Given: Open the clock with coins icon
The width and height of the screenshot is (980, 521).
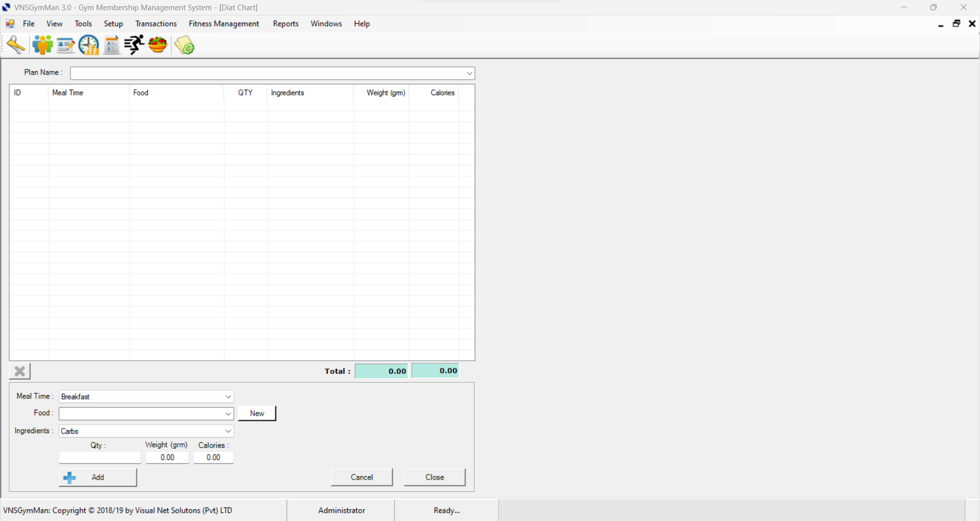Looking at the screenshot, I should point(89,45).
